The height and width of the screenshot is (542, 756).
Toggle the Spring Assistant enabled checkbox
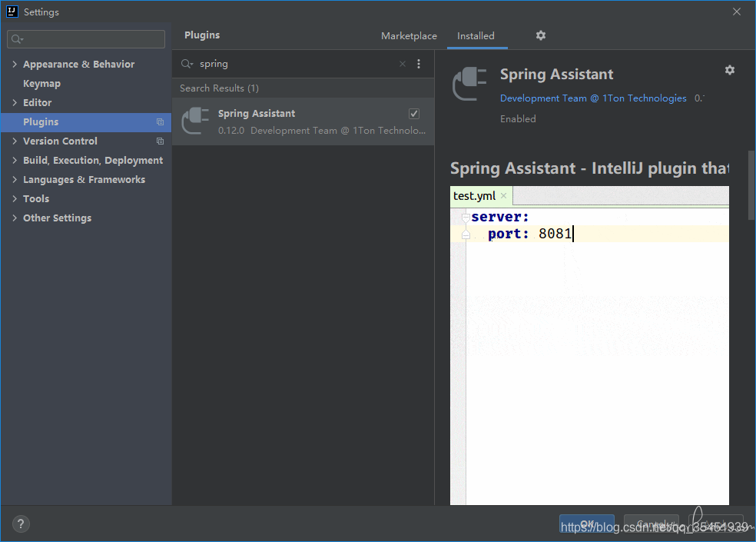click(413, 114)
